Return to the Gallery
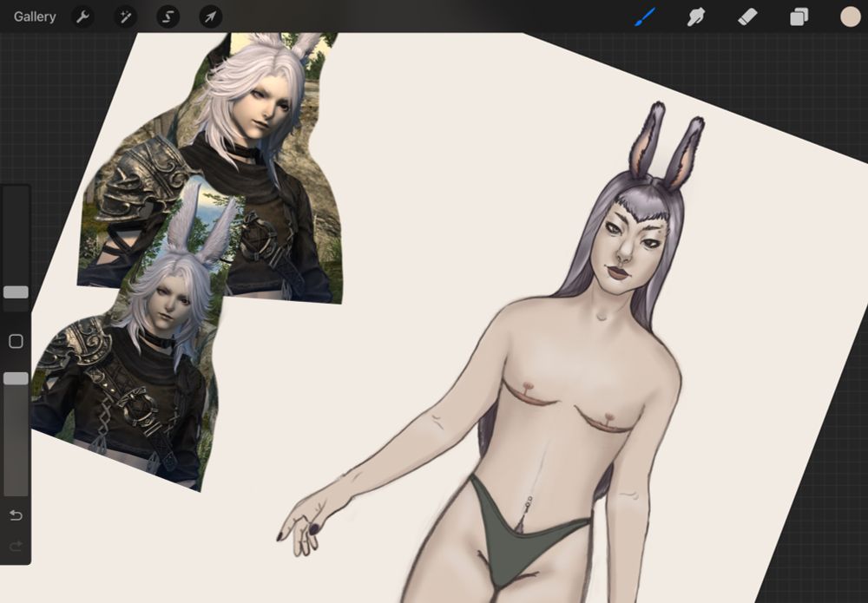 [x=35, y=16]
